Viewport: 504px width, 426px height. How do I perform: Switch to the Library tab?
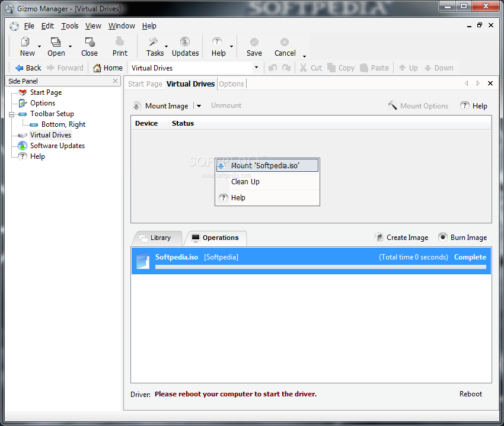pos(158,238)
